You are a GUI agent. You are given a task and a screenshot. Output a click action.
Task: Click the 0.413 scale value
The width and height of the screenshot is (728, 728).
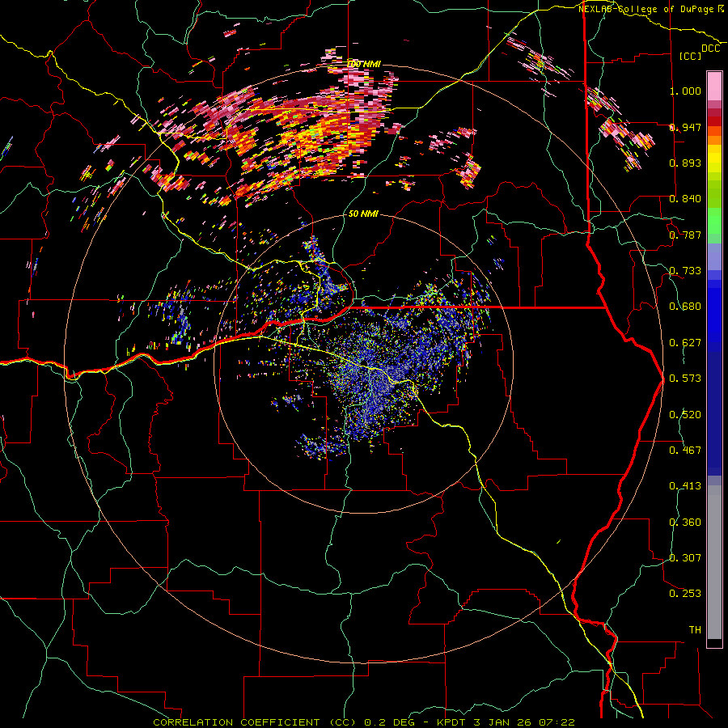(x=685, y=486)
